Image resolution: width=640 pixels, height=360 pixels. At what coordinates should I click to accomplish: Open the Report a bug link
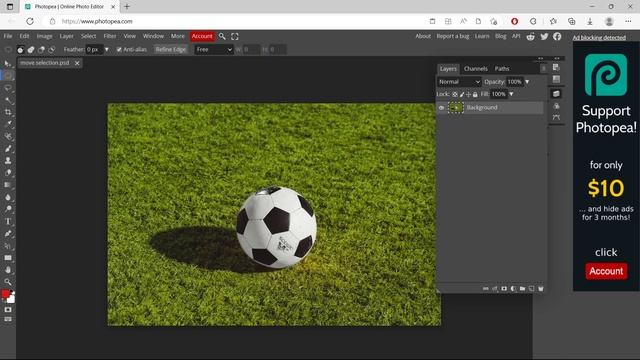click(453, 36)
